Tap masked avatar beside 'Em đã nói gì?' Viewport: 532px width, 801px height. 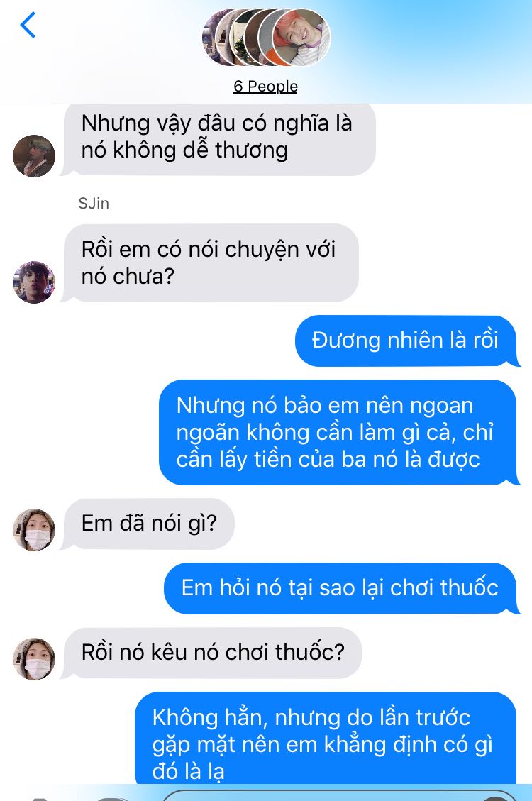click(34, 530)
